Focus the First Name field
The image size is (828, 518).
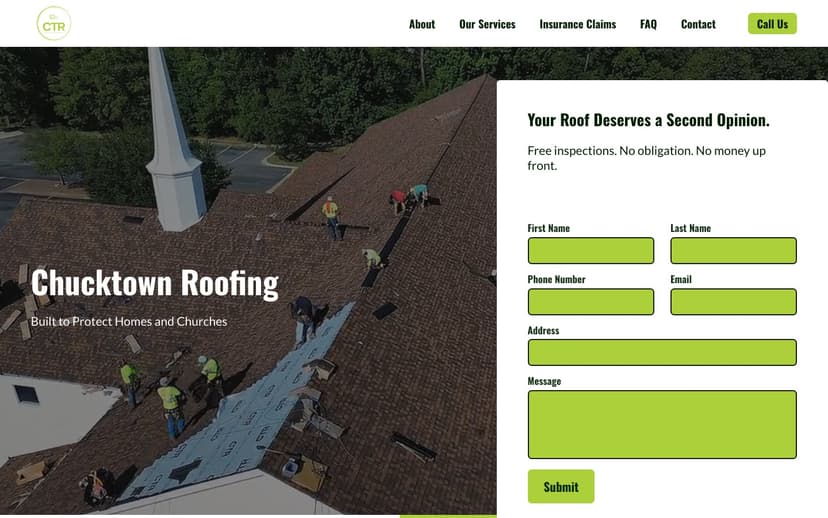(x=591, y=250)
